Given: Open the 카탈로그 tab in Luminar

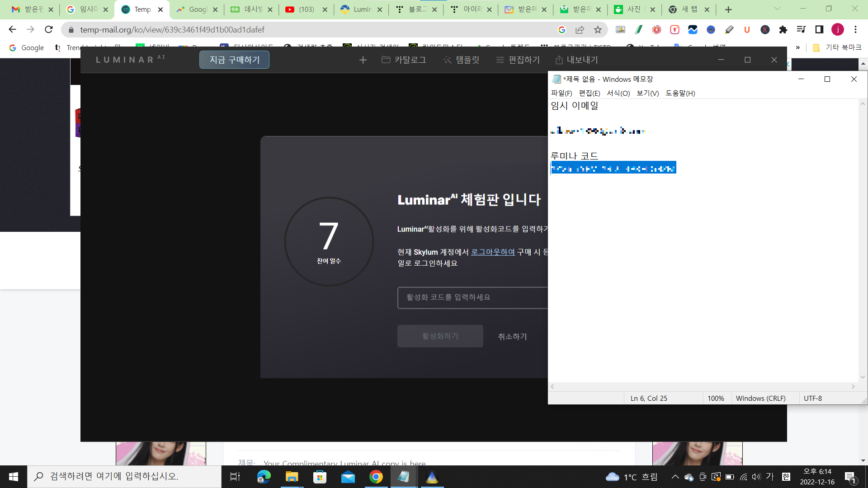Looking at the screenshot, I should click(x=404, y=60).
